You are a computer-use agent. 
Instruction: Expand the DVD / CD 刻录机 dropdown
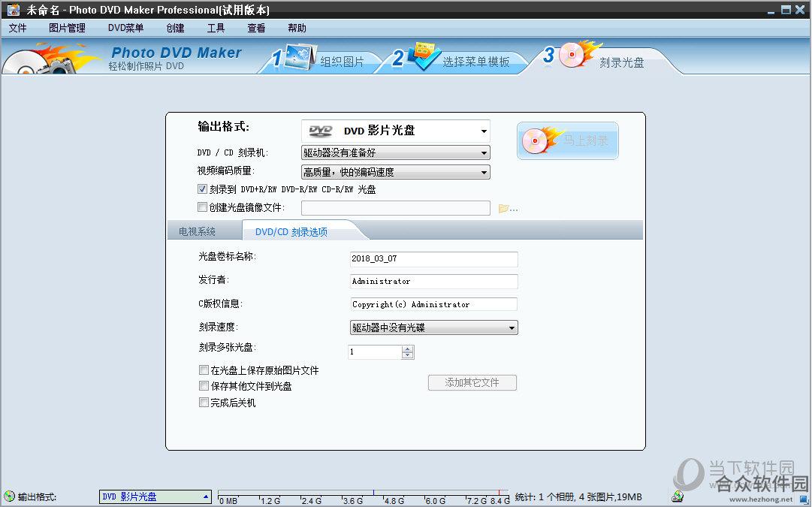(396, 152)
